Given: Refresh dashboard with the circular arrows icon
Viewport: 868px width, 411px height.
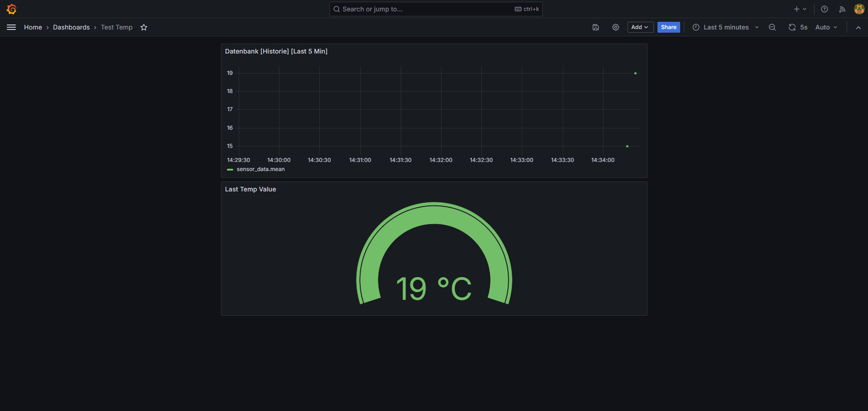Looking at the screenshot, I should (792, 27).
